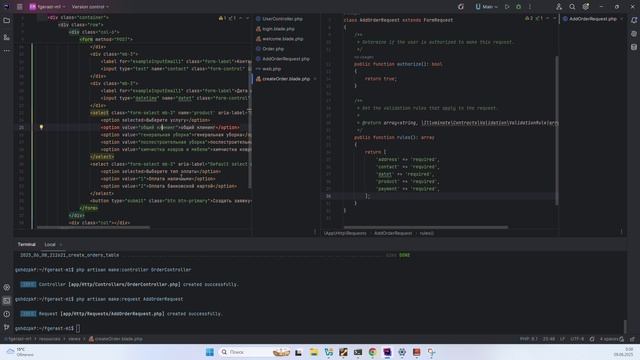Open the main hamburger menu
This screenshot has height=360, width=640.
20,7
